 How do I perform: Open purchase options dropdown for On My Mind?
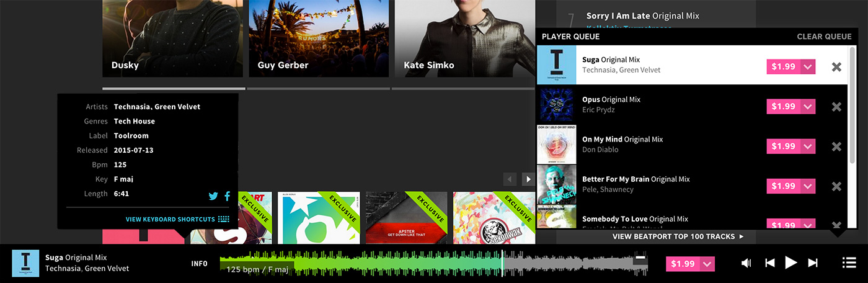click(808, 146)
